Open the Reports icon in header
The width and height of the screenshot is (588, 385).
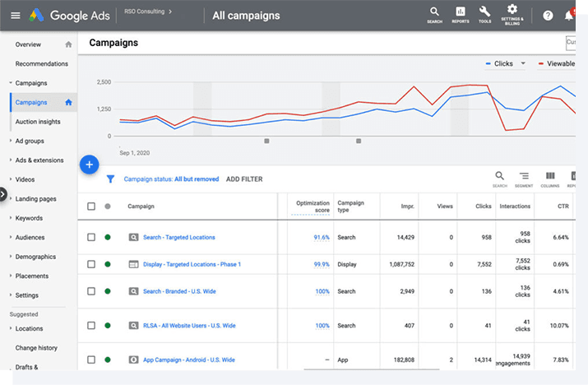point(461,15)
